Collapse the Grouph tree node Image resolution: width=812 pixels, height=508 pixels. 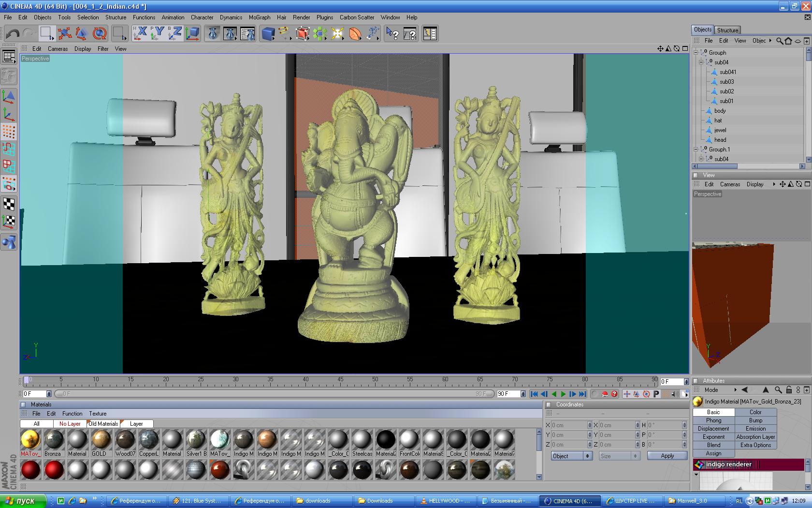[x=696, y=53]
